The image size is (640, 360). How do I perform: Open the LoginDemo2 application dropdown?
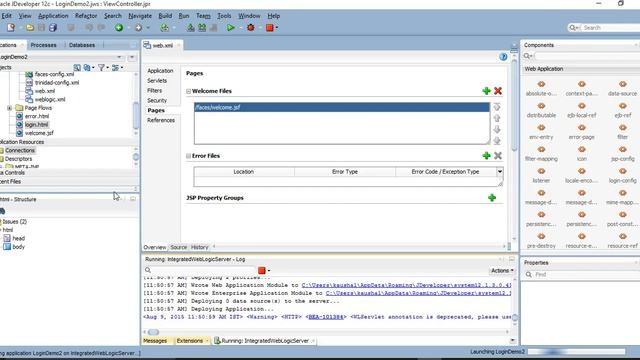[x=119, y=57]
